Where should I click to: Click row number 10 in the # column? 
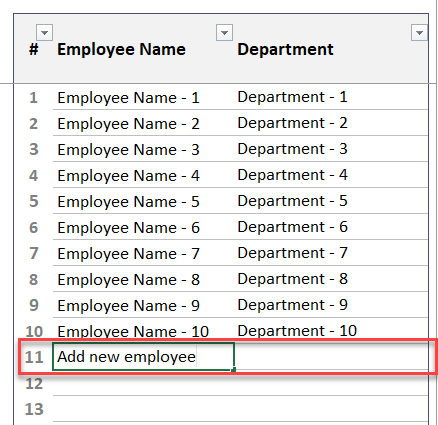click(x=34, y=332)
